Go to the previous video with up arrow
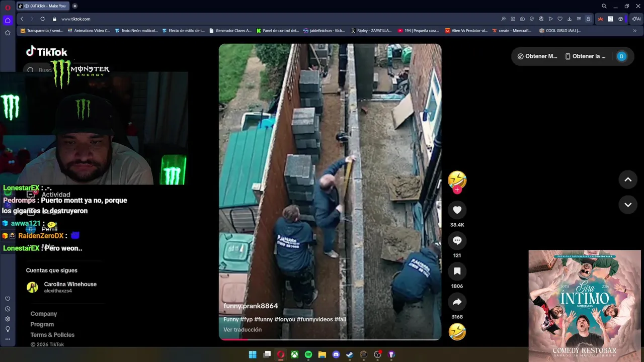 628,179
